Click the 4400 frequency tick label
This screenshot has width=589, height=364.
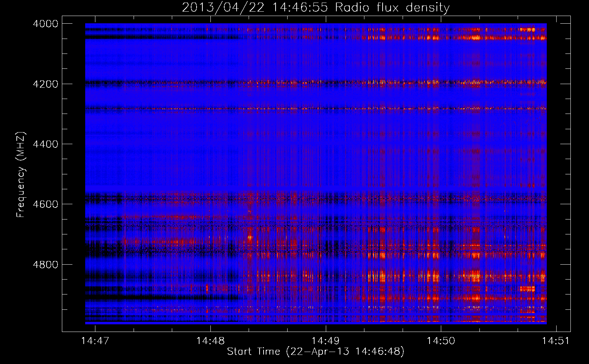point(46,144)
